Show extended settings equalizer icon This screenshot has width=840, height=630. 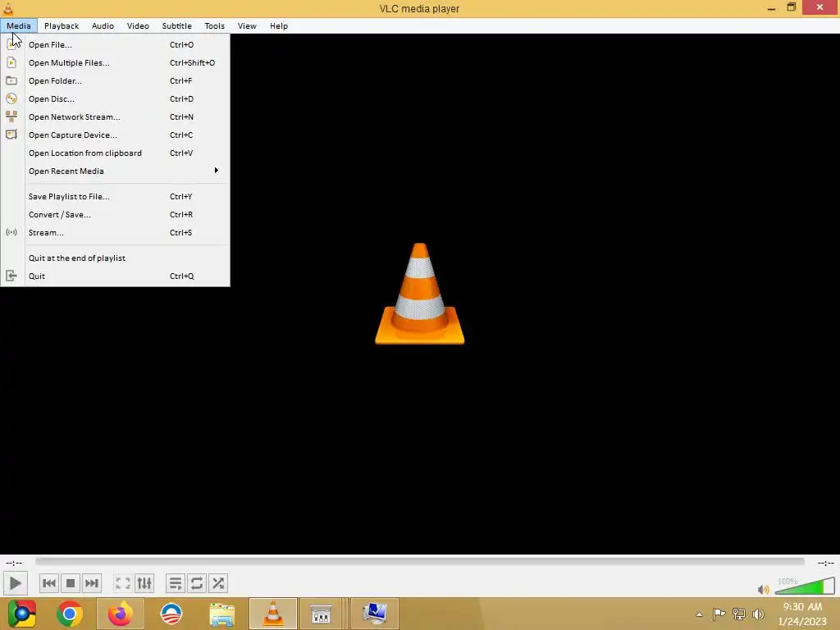tap(144, 583)
